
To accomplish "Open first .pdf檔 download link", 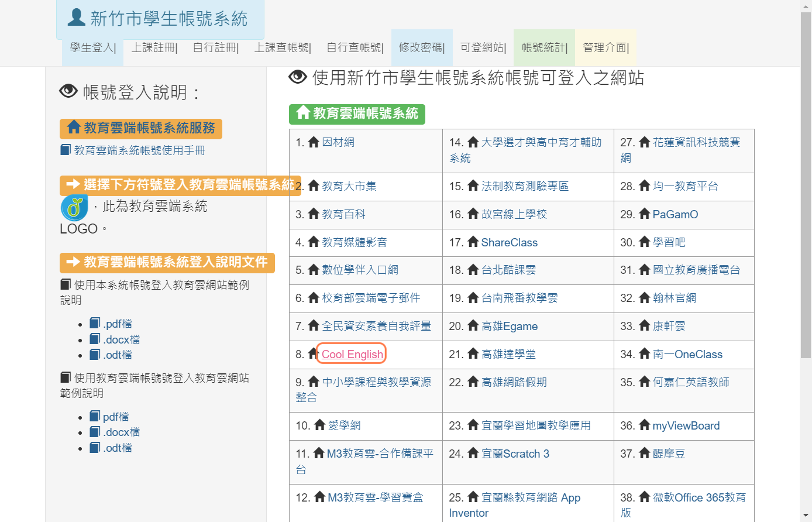I will [118, 324].
